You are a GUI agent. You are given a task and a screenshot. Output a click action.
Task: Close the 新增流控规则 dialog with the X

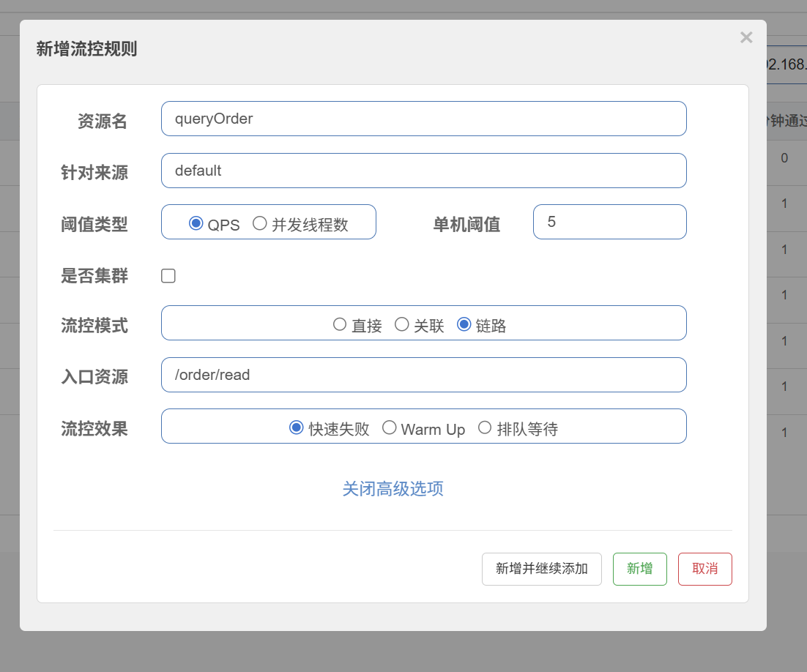[746, 37]
